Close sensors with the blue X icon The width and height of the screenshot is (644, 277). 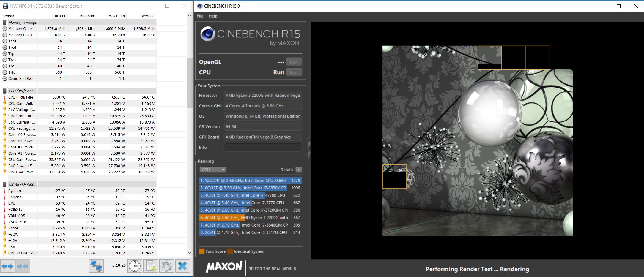click(182, 266)
